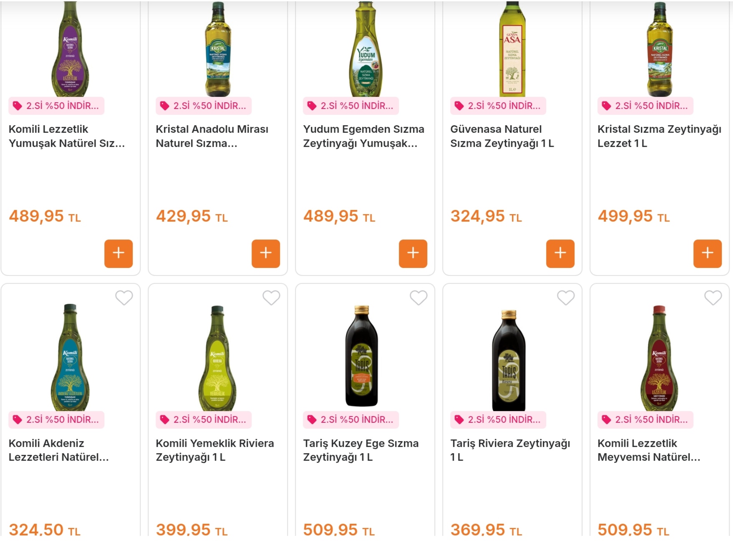
Task: Add Kristal Anadolu Mirası to cart
Action: 266,253
